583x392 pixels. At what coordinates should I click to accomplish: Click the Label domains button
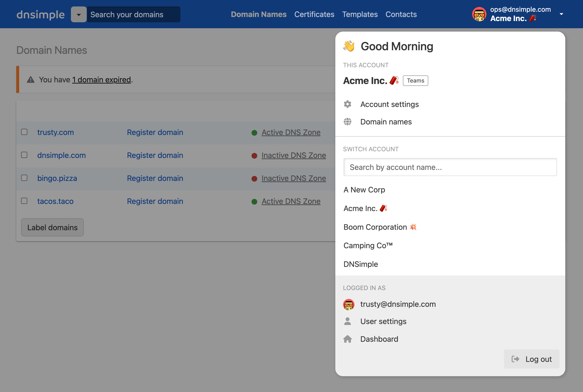(x=52, y=227)
